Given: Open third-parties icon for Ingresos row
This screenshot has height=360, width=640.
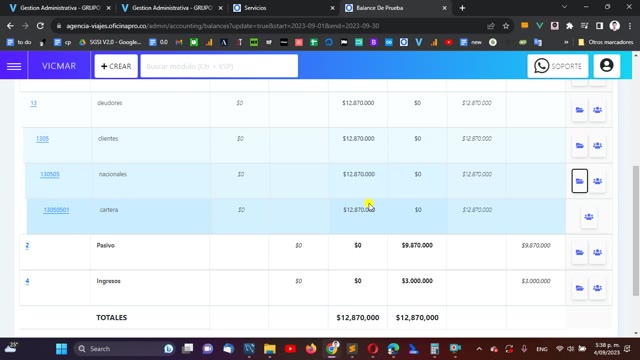Looking at the screenshot, I should (x=598, y=288).
